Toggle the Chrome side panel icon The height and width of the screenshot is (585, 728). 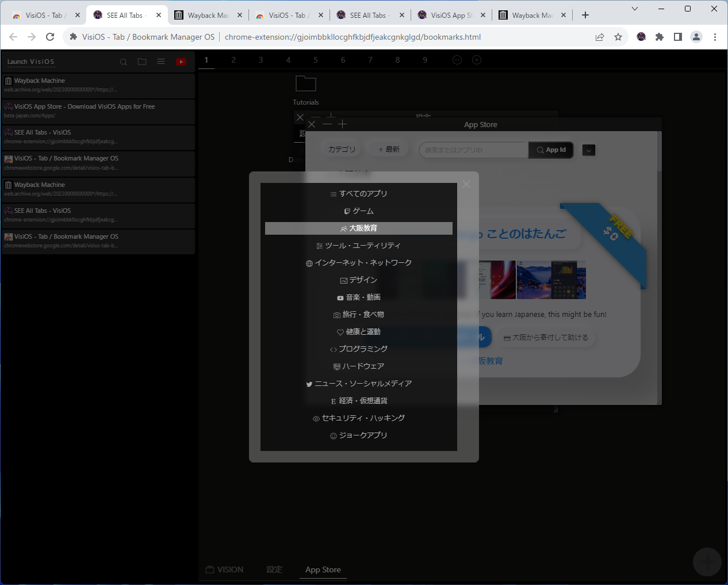coord(678,37)
